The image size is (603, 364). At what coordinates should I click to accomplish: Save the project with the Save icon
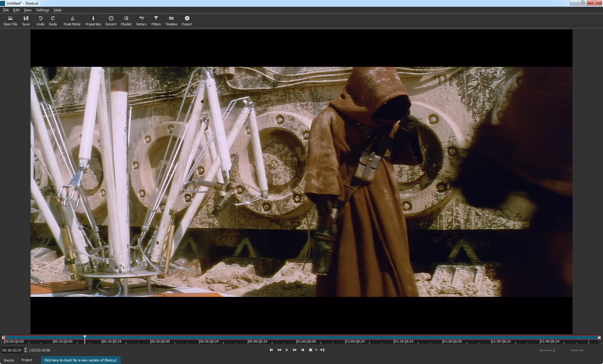coord(26,21)
